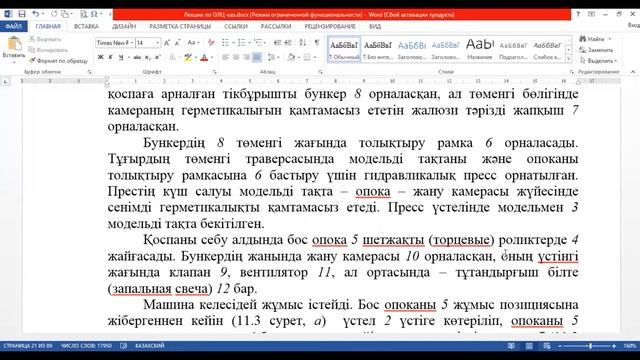640x360 pixels.
Task: Switch to the ССЫЛКИ tab
Action: tap(236, 26)
